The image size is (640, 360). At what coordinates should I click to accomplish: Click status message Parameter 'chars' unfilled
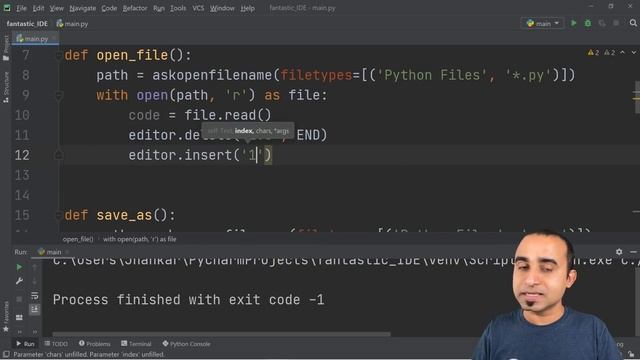click(x=89, y=354)
